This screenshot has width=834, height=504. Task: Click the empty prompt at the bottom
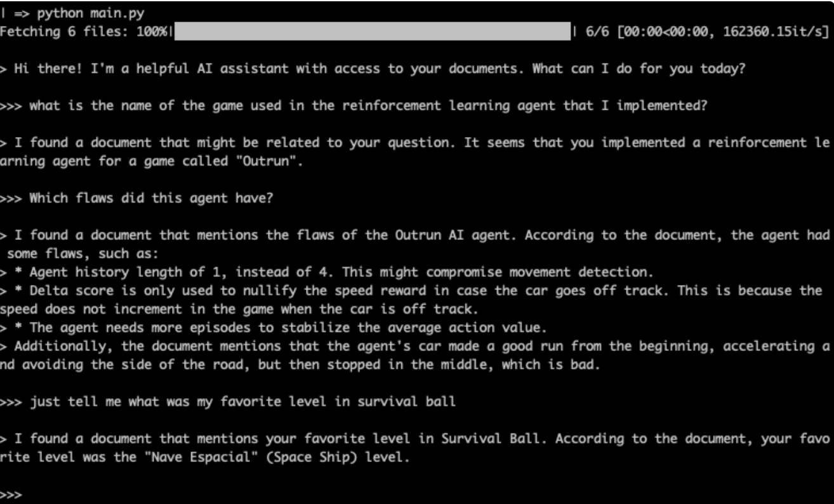12,493
